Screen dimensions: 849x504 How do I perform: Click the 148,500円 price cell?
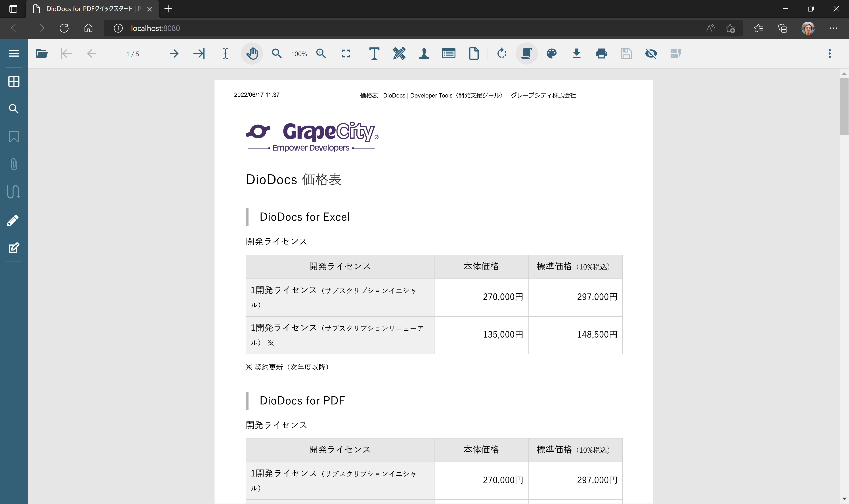click(x=575, y=335)
